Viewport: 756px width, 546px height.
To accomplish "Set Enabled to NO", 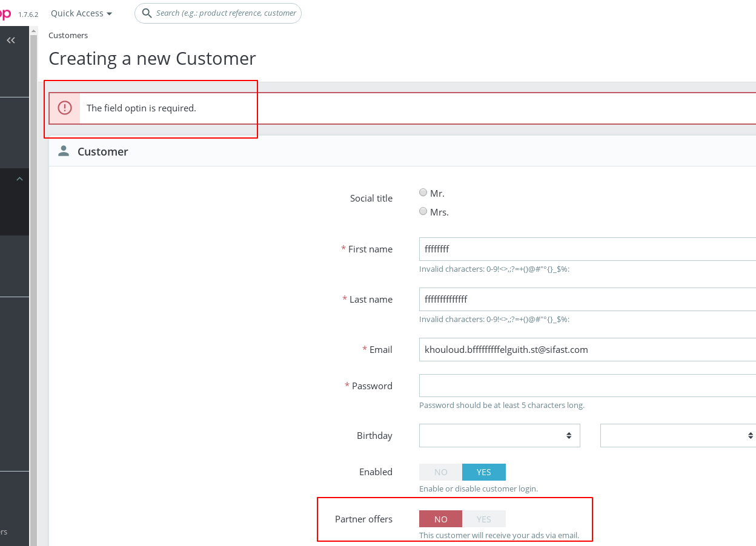I will [x=440, y=472].
